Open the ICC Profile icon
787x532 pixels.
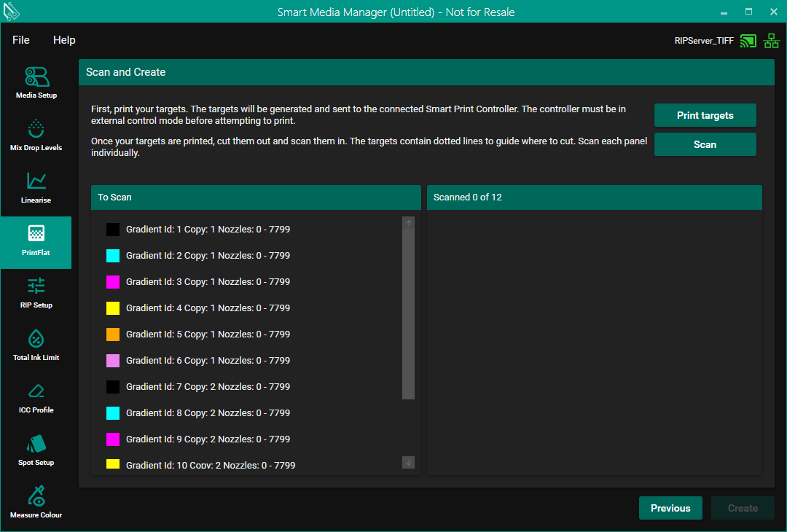[36, 391]
